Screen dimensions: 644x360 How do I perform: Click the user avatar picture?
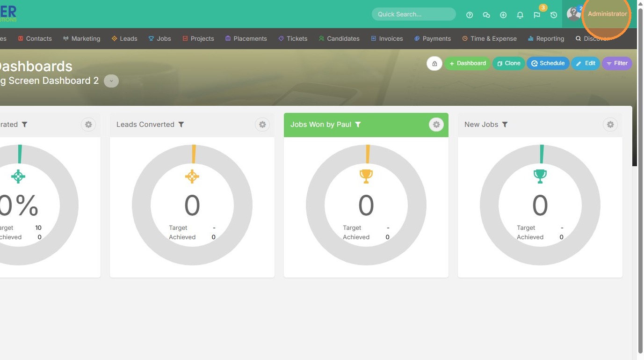pyautogui.click(x=574, y=14)
